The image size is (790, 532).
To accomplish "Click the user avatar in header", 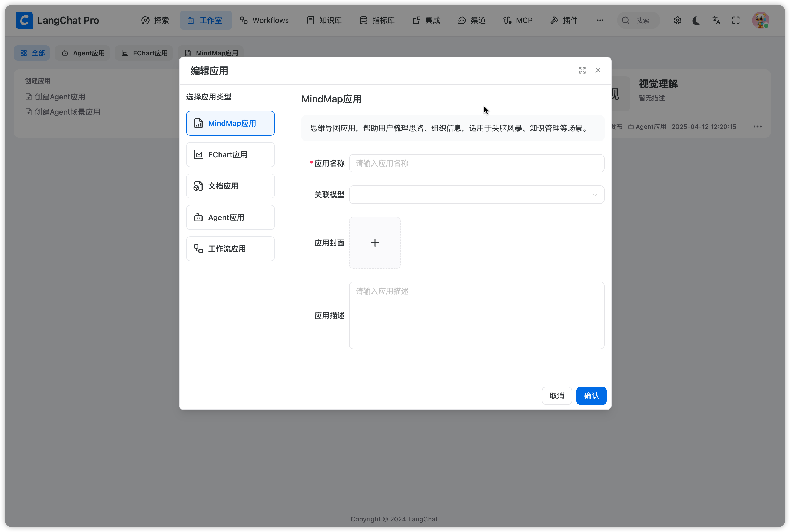I will tap(761, 20).
